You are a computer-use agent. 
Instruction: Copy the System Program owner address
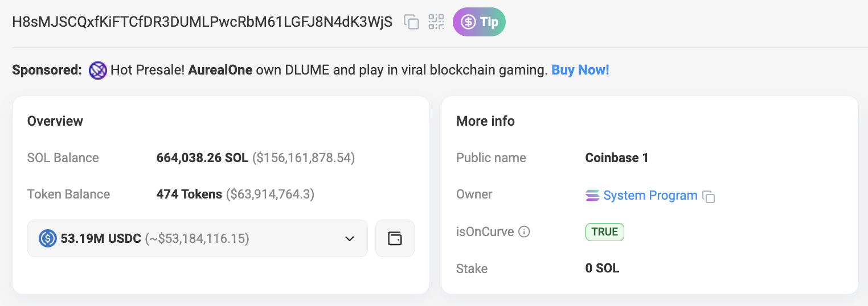click(709, 197)
